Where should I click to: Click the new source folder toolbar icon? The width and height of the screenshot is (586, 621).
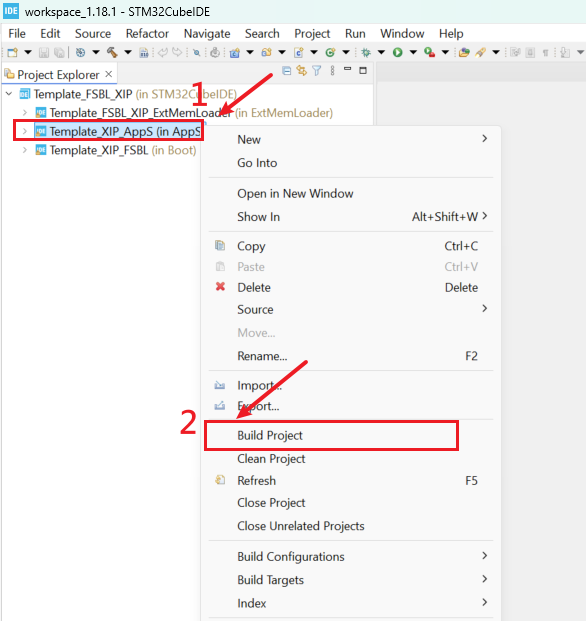coord(266,52)
